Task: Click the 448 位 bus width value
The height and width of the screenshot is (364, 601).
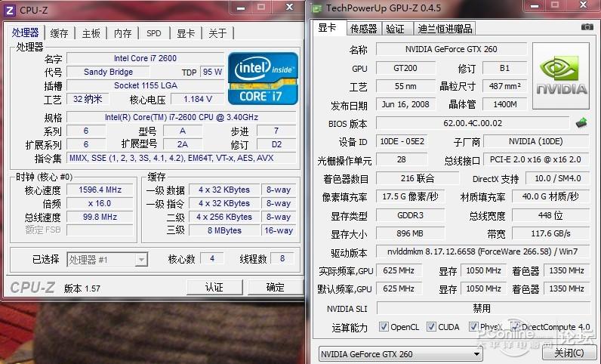Action: coord(550,215)
